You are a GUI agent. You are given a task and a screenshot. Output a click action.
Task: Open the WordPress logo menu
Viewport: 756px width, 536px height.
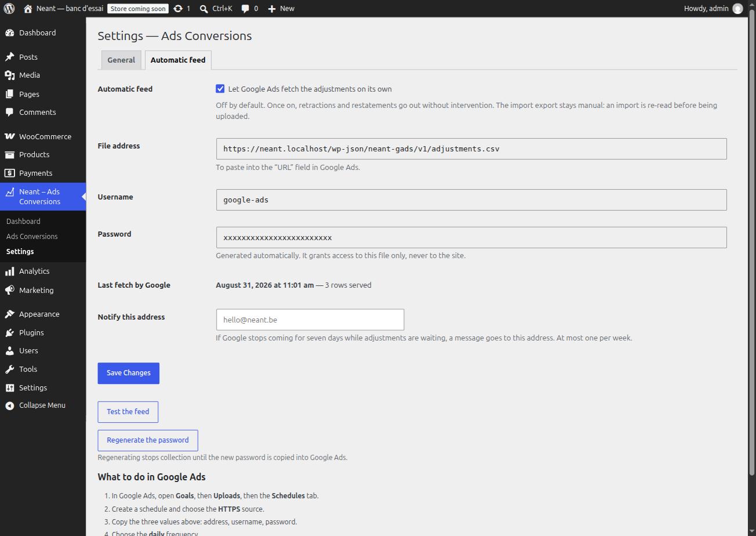pyautogui.click(x=9, y=9)
